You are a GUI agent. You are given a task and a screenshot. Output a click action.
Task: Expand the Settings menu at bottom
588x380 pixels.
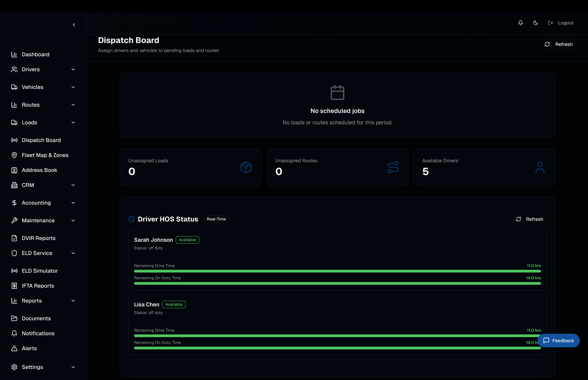[73, 367]
